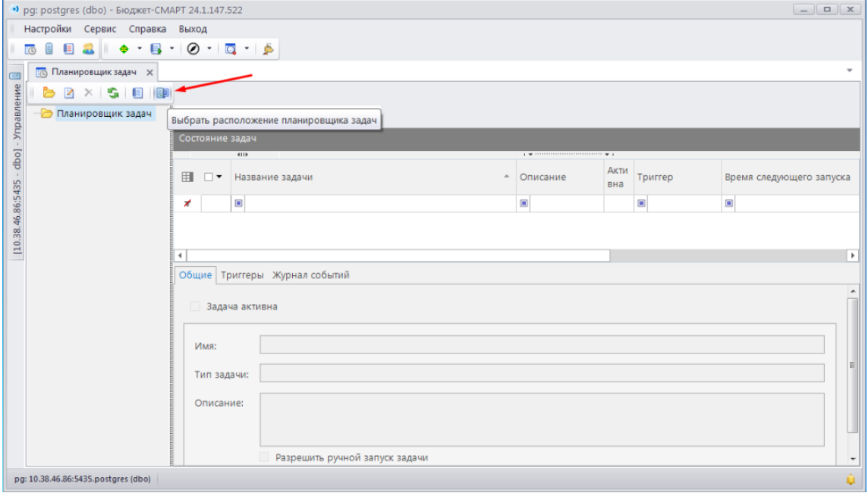Click the grid horizontal scrollbar thumb
The height and width of the screenshot is (493, 868).
[x=398, y=256]
